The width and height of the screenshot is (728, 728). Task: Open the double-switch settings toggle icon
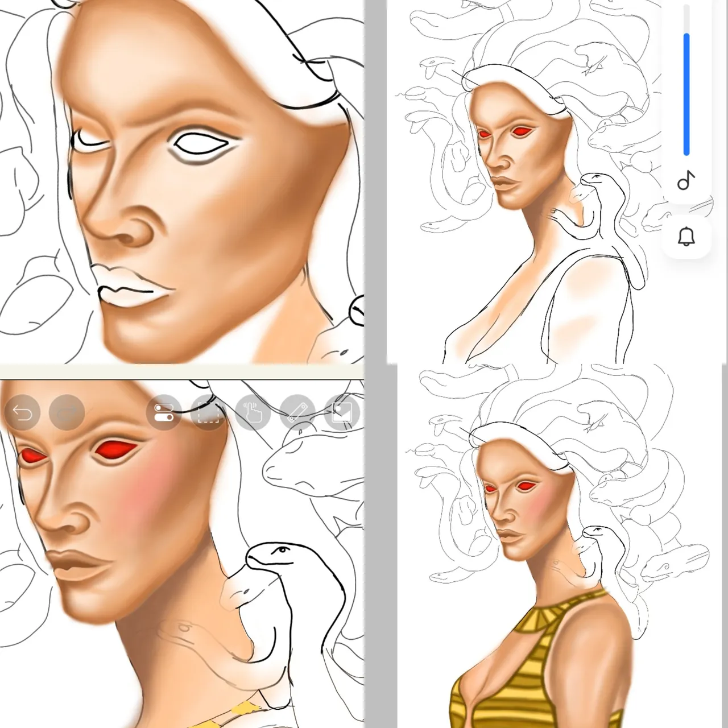pyautogui.click(x=164, y=412)
